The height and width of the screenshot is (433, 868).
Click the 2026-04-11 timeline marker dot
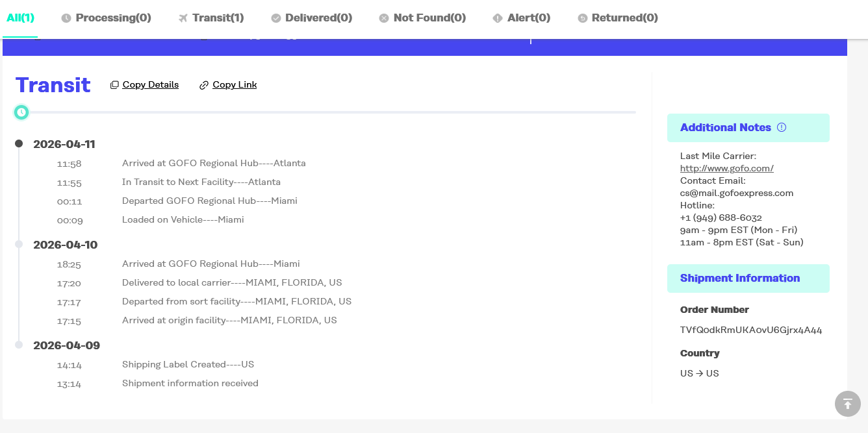coord(19,143)
